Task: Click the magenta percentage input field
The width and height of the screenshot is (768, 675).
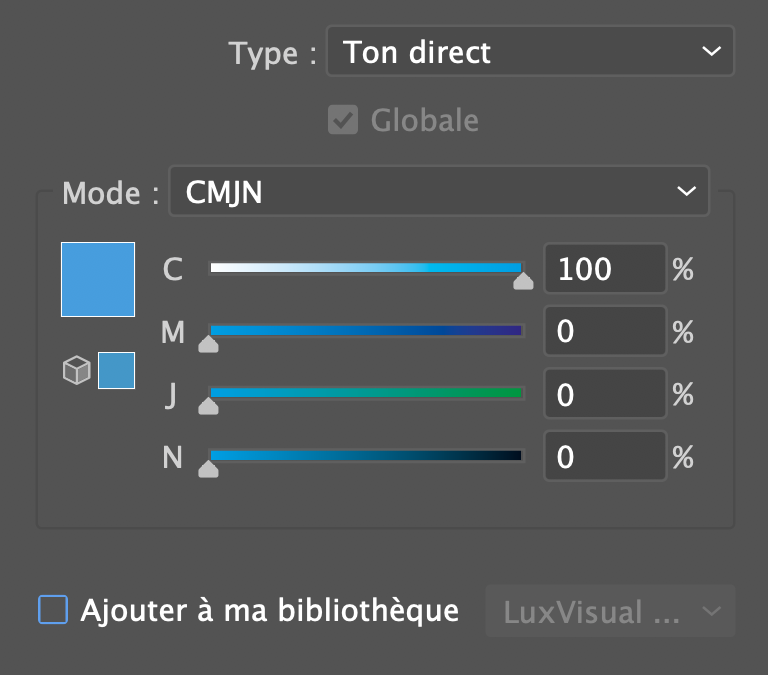Action: pos(604,332)
